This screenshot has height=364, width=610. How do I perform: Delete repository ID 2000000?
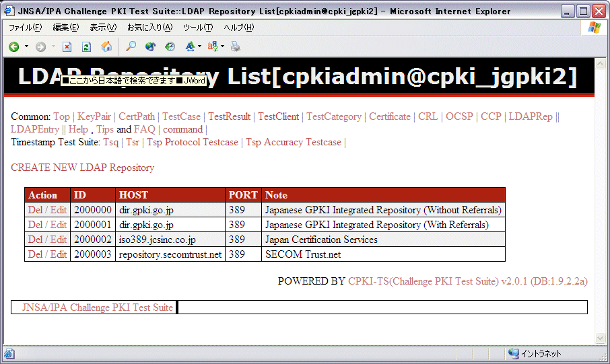pos(36,210)
